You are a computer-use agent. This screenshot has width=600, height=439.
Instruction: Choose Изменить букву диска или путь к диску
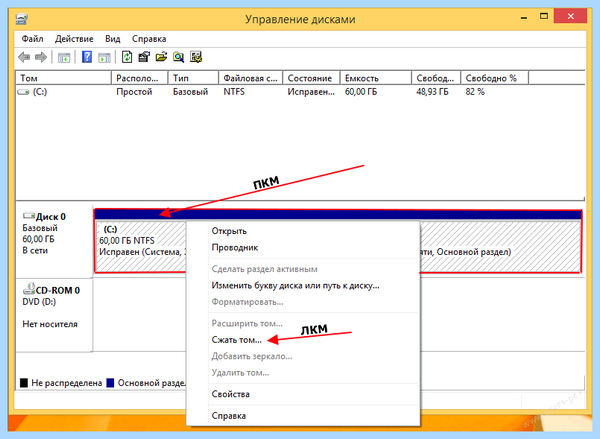click(314, 286)
